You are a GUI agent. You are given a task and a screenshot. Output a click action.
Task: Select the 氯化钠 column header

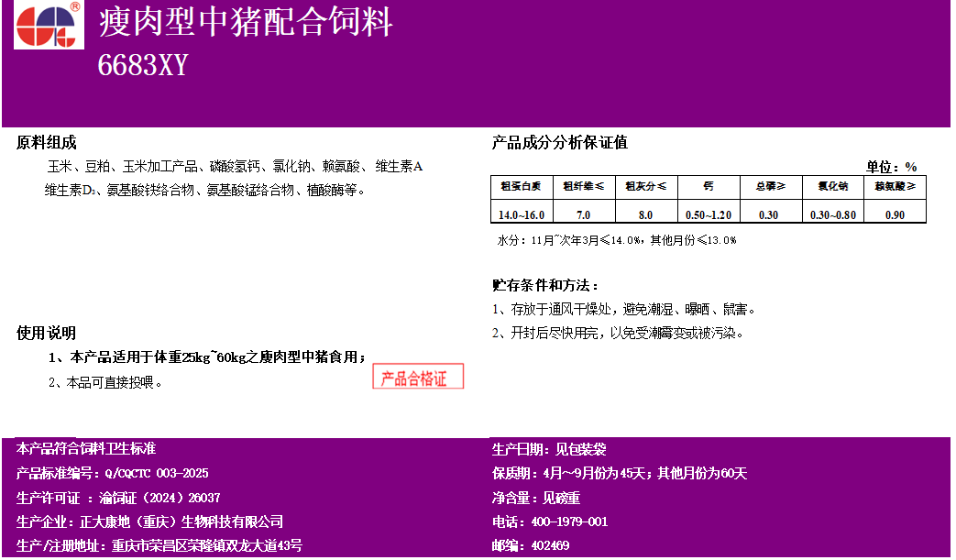tap(832, 186)
